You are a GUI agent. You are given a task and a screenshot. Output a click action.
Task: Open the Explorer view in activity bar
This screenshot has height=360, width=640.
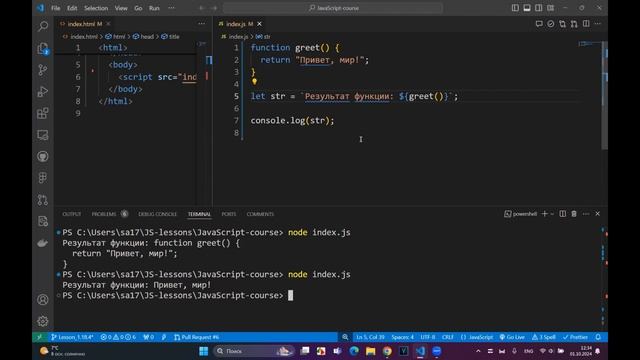coord(42,48)
